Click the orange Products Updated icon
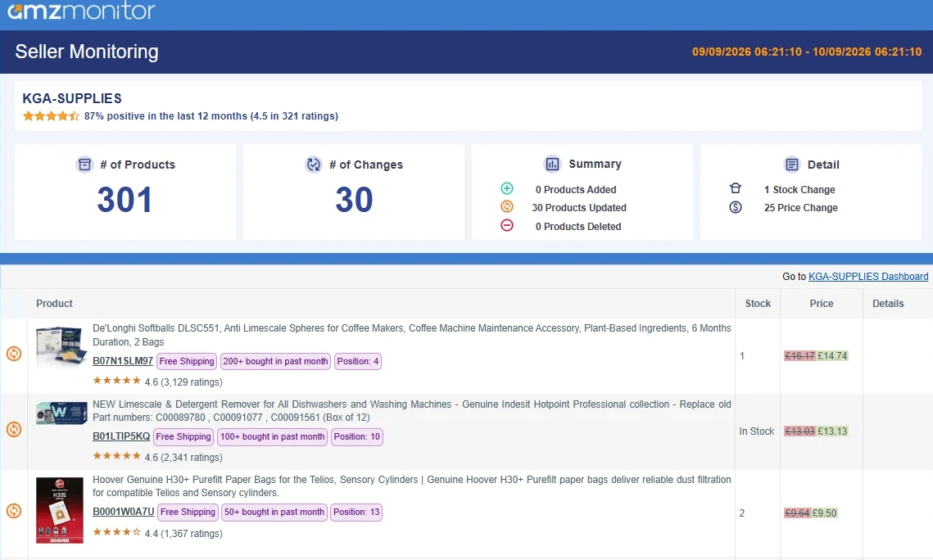 (507, 206)
